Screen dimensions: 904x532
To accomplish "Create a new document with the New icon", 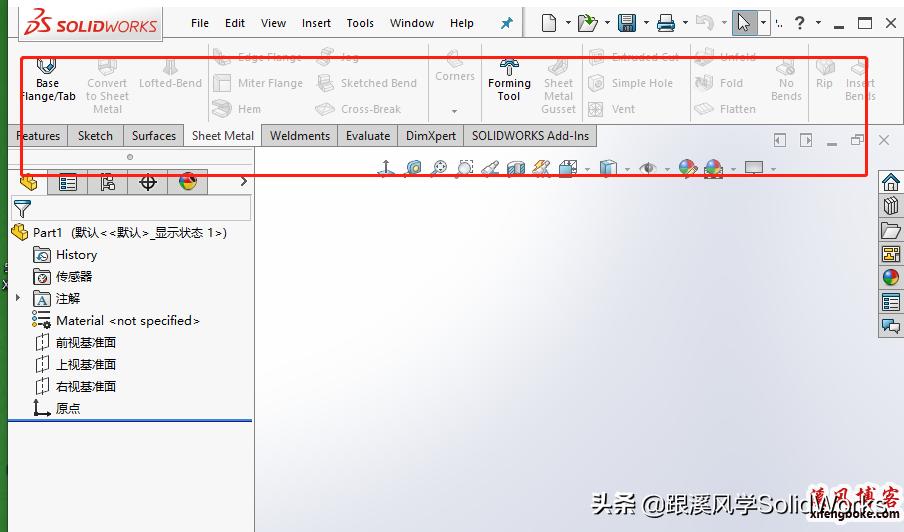I will 549,23.
